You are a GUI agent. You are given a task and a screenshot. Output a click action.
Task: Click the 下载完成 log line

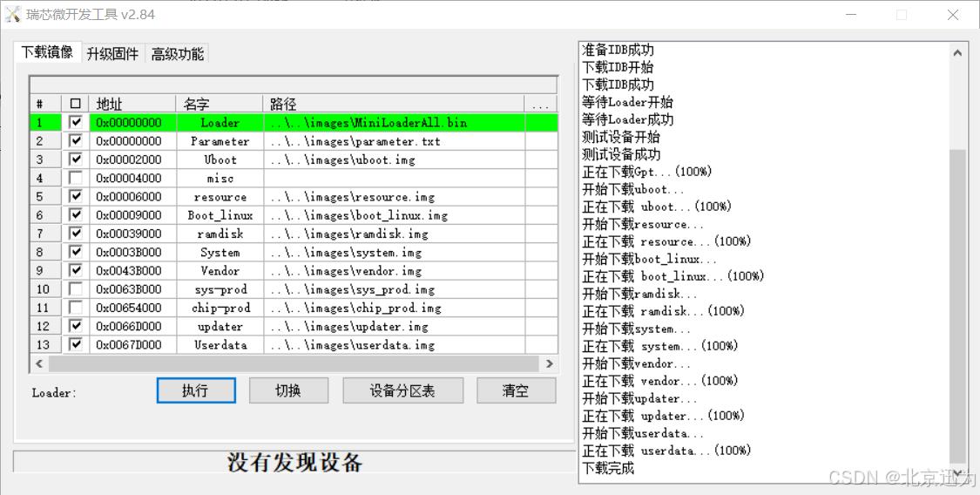tap(608, 467)
